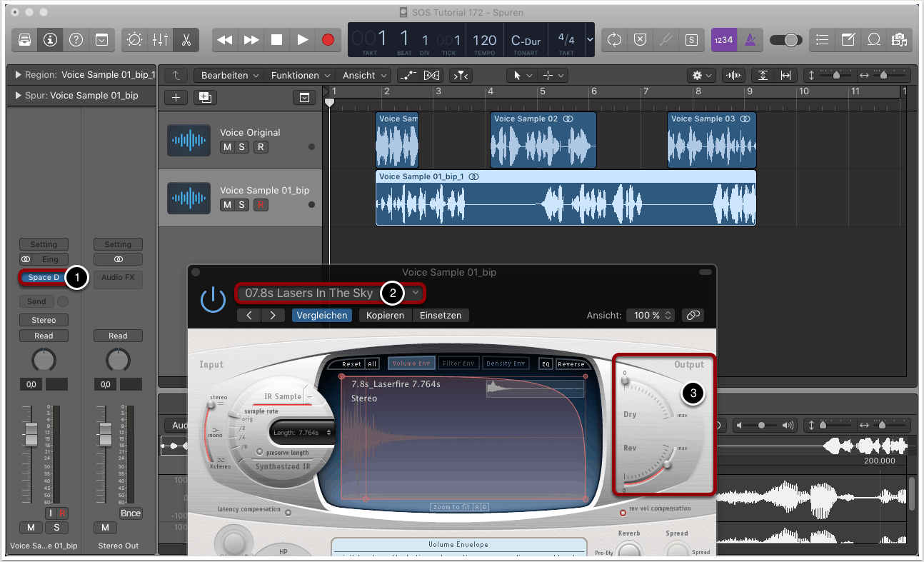
Task: Click the Rev output level slider knob
Action: pos(667,464)
